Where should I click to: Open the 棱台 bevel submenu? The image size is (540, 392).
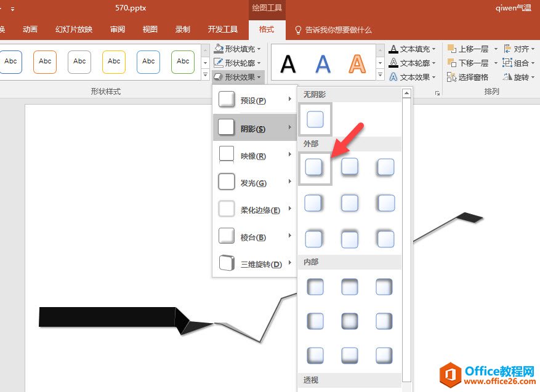point(254,237)
